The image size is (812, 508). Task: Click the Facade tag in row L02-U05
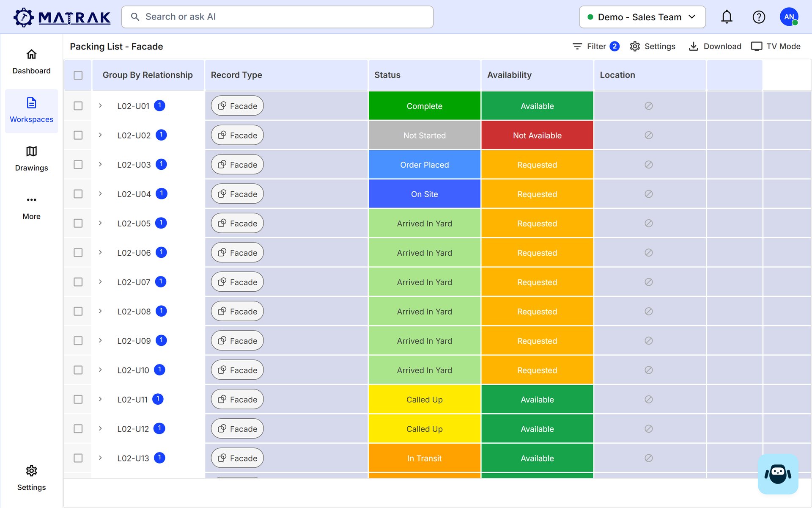point(237,223)
